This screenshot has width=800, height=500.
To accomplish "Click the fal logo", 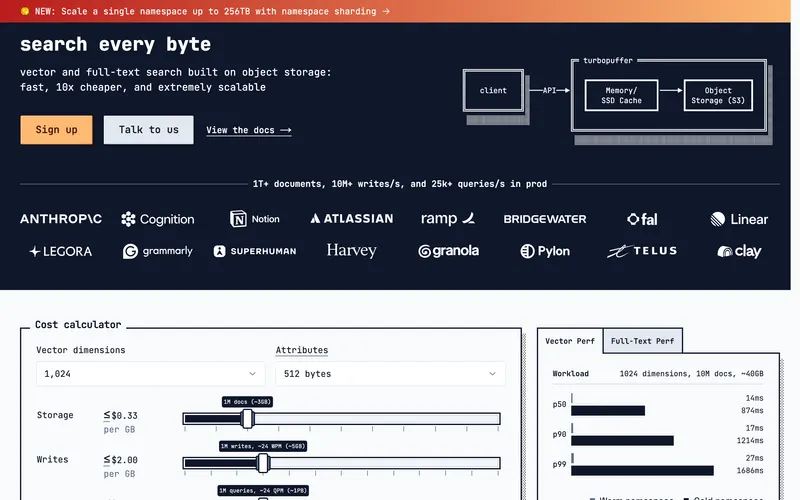I will pos(642,219).
